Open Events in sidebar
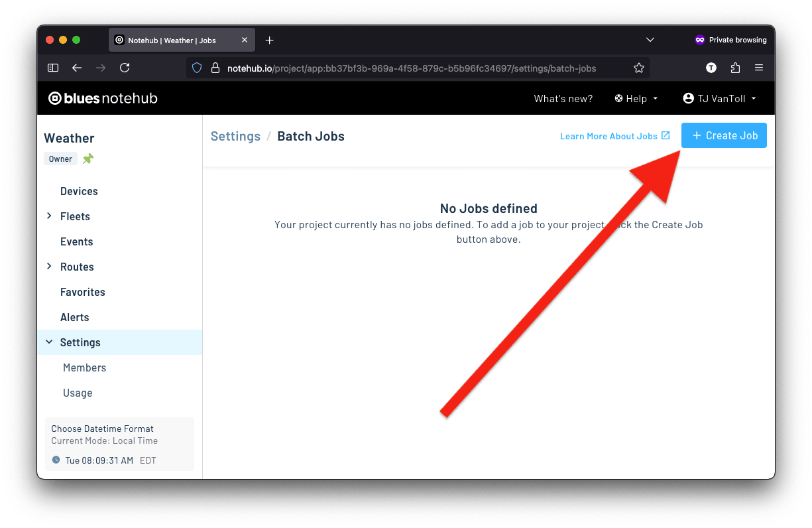The height and width of the screenshot is (528, 812). coord(76,241)
